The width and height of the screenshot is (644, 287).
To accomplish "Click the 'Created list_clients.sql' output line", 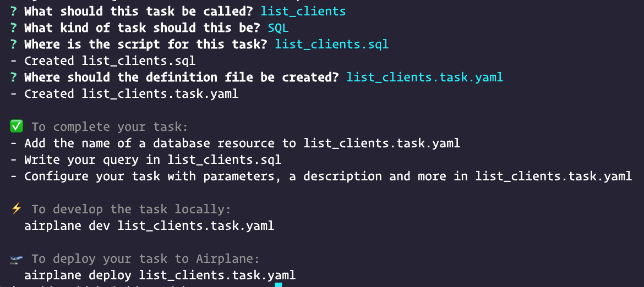I will 103,60.
